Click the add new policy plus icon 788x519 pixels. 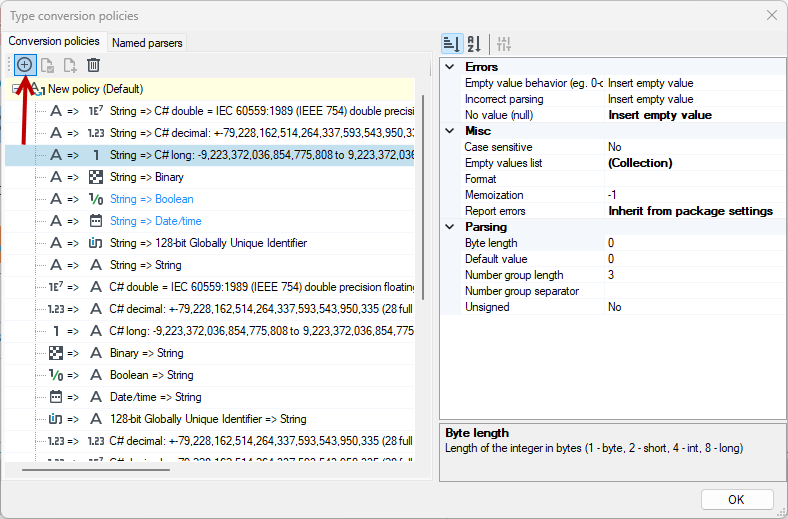click(x=25, y=65)
